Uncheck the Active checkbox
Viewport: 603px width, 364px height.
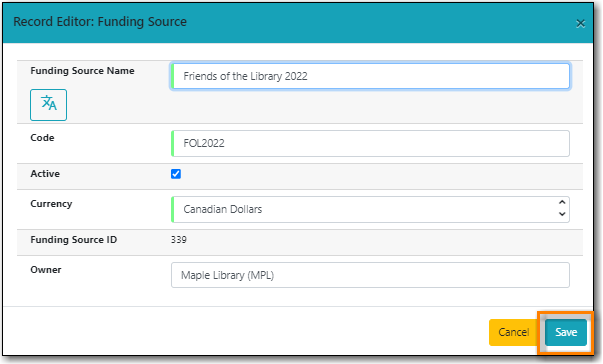[x=176, y=174]
